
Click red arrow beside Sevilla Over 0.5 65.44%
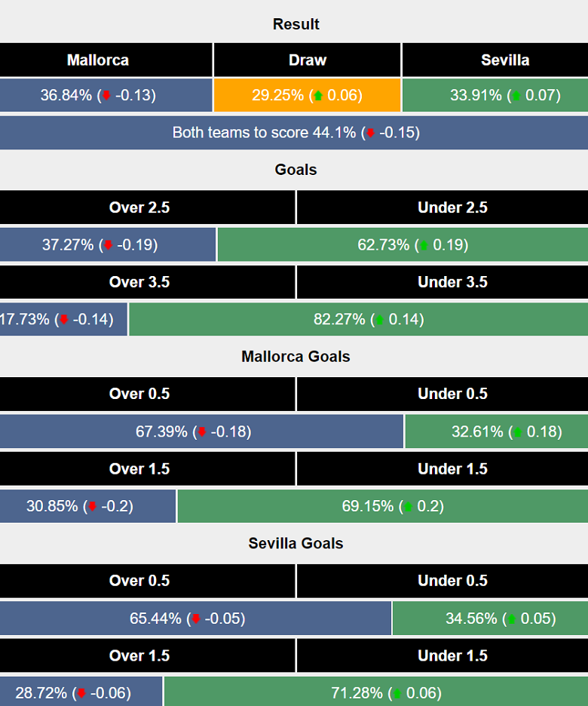click(x=196, y=619)
